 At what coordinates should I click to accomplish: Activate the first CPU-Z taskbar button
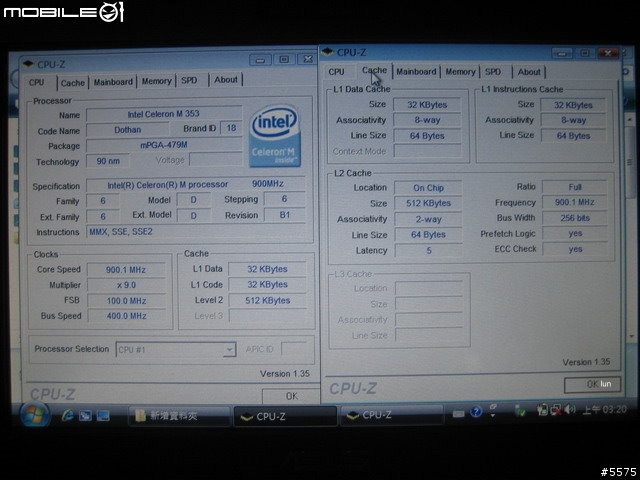click(286, 416)
